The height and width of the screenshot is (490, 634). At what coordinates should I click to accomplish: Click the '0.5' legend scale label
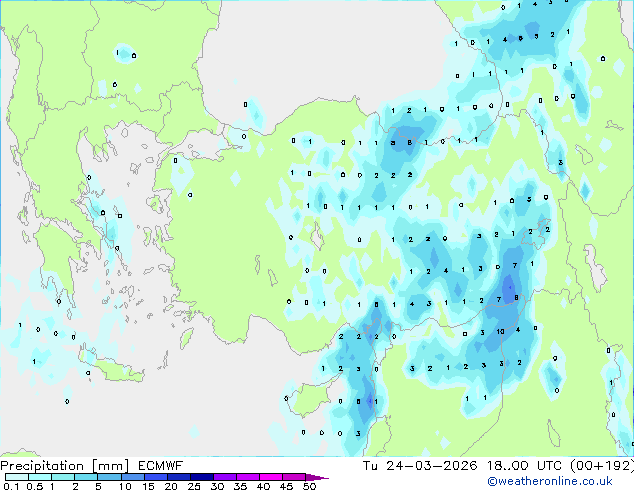(35, 486)
